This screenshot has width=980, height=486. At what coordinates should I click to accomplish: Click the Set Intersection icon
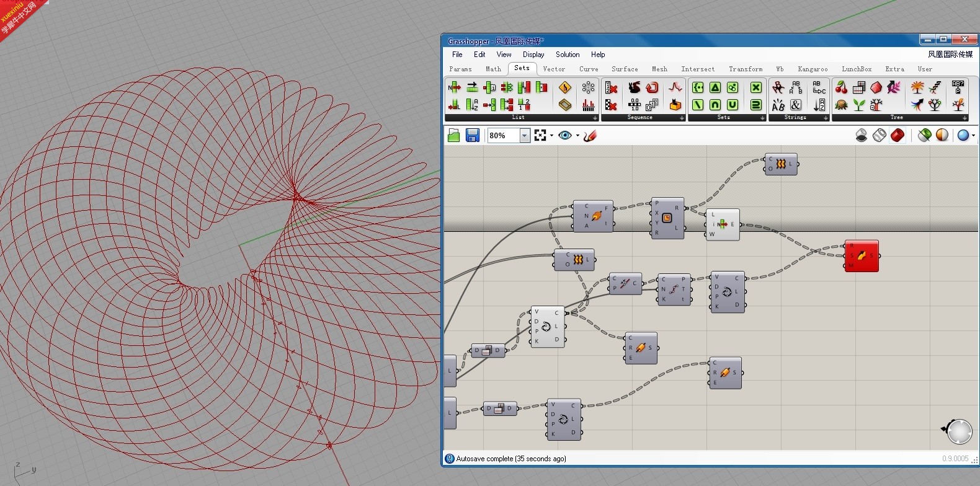pyautogui.click(x=715, y=105)
